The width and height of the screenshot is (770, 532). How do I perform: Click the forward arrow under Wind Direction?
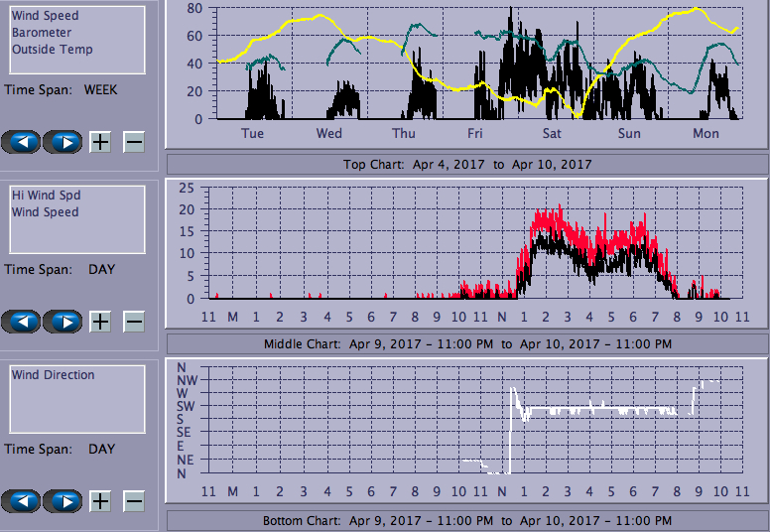tap(63, 500)
